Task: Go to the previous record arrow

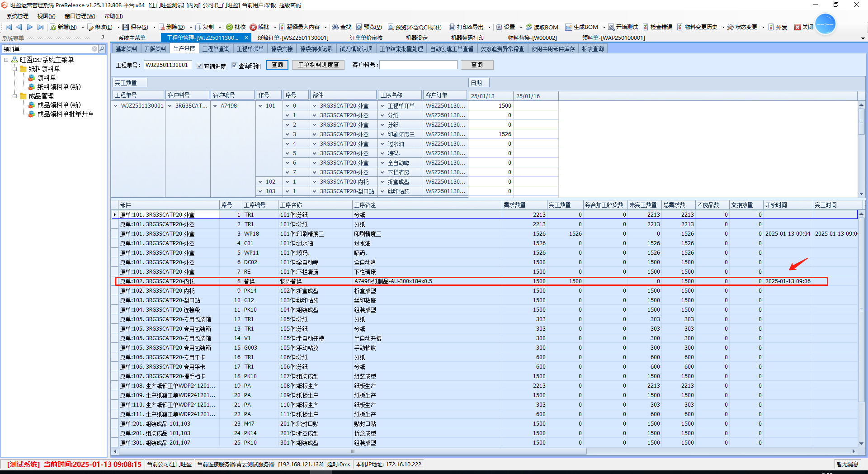Action: (x=19, y=27)
